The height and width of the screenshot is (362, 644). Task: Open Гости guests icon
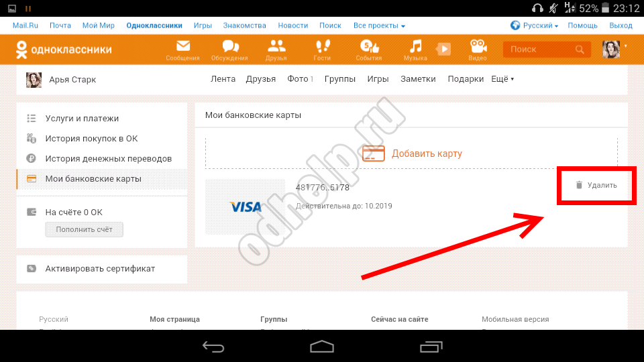[x=322, y=50]
